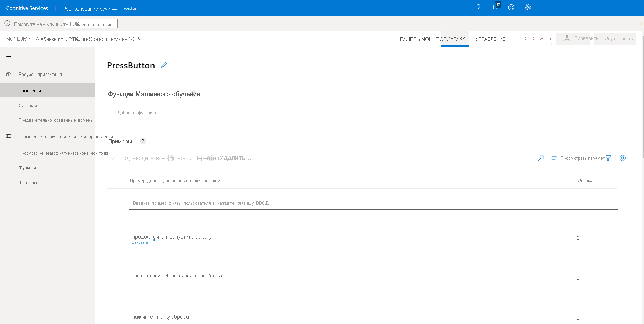Click Подтвердить все сущности

click(x=156, y=158)
